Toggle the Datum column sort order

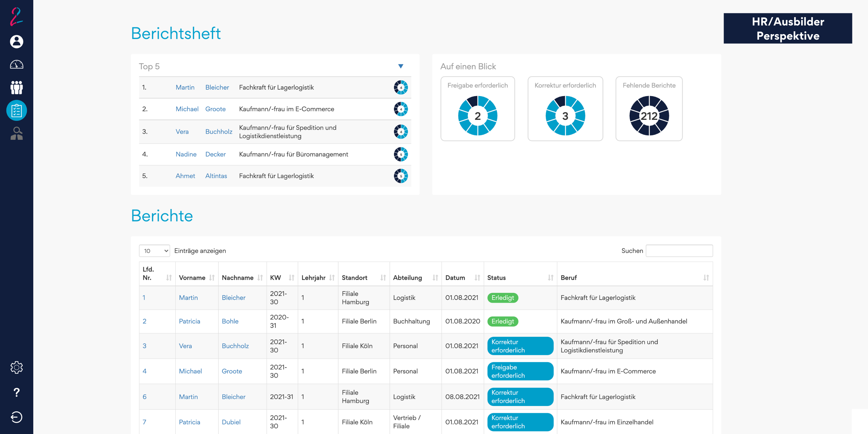click(478, 277)
